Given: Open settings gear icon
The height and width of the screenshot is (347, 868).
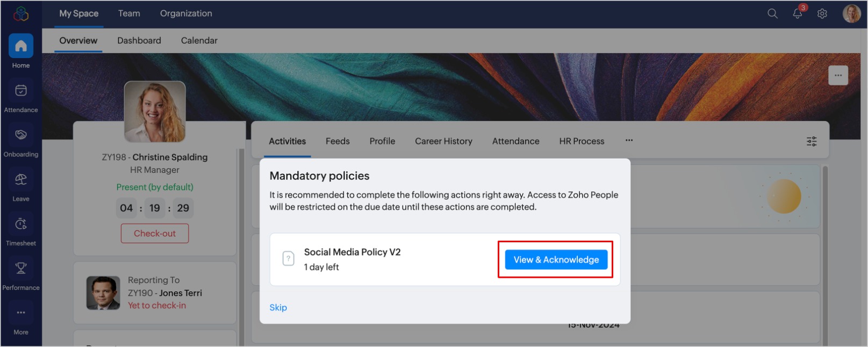Looking at the screenshot, I should (x=822, y=14).
